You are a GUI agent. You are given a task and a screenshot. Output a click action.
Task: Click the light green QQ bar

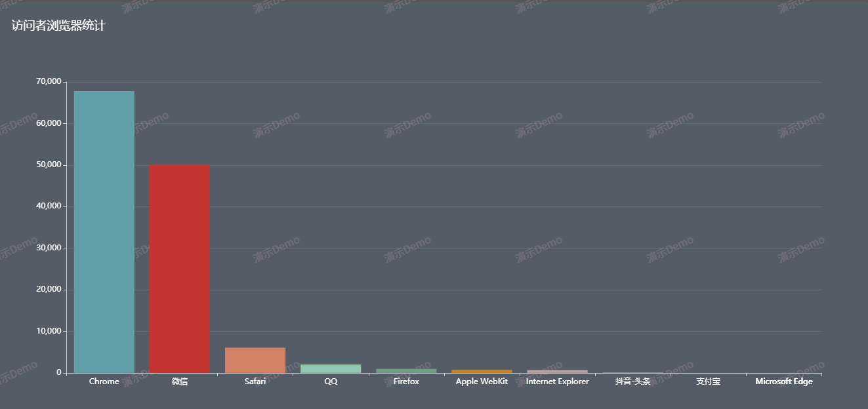click(331, 369)
